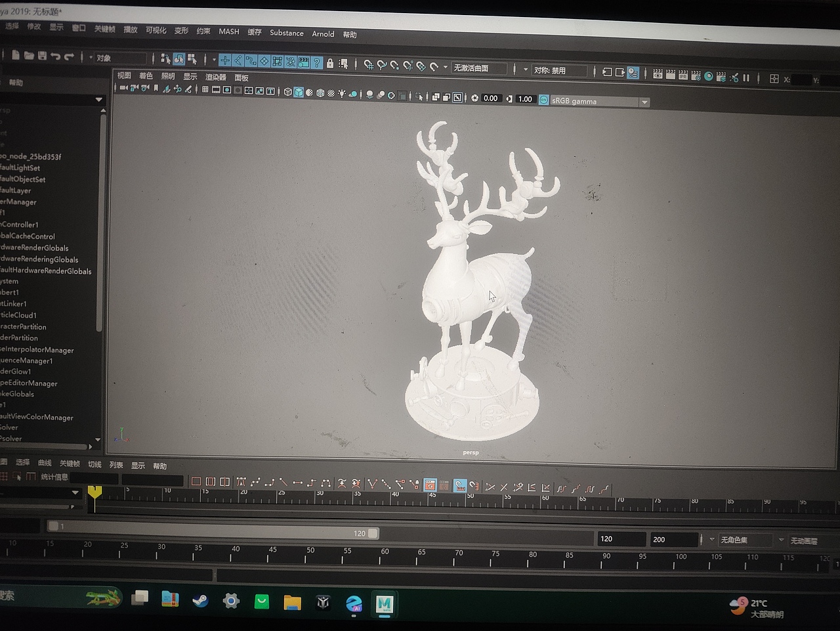The image size is (840, 631).
Task: Click the range slider start handle at 1
Action: (53, 526)
